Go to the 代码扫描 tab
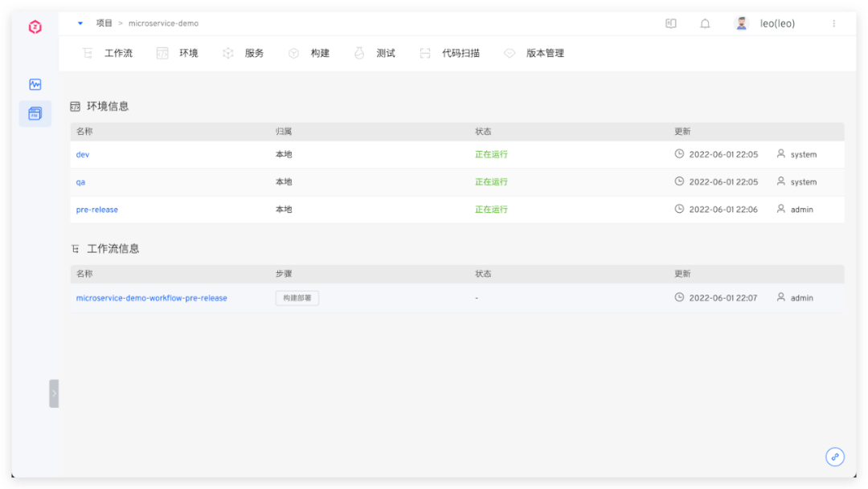Viewport: 868px width, 489px height. pos(450,53)
